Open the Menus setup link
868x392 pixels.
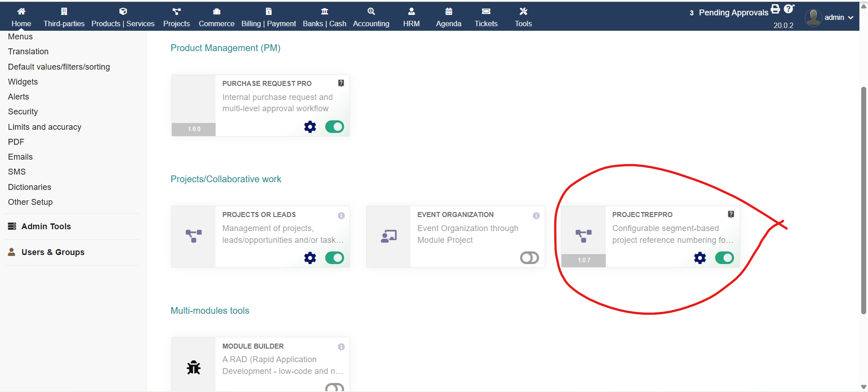20,37
